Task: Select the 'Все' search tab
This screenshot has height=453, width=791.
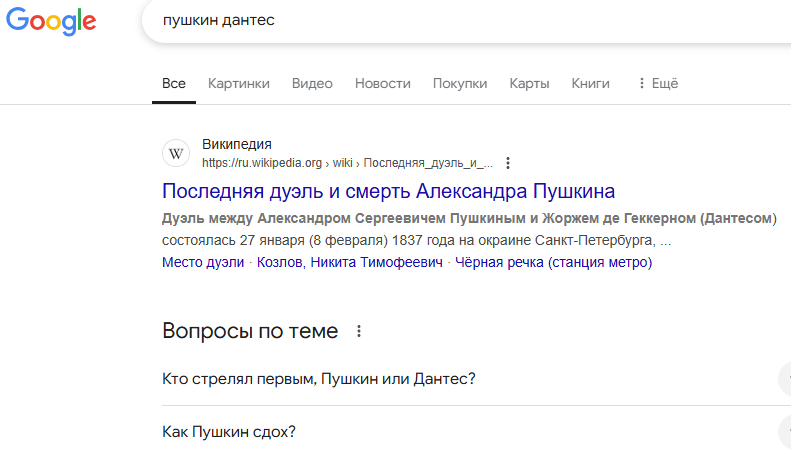Action: coord(174,83)
